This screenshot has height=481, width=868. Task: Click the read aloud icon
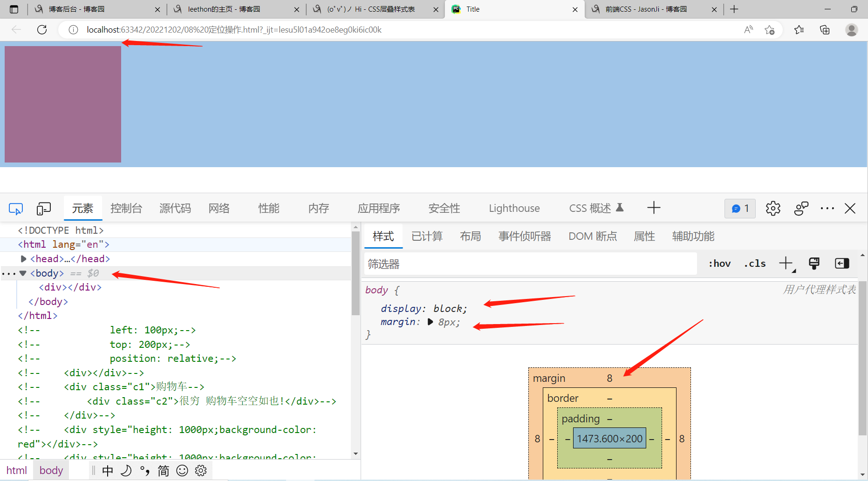click(x=748, y=30)
